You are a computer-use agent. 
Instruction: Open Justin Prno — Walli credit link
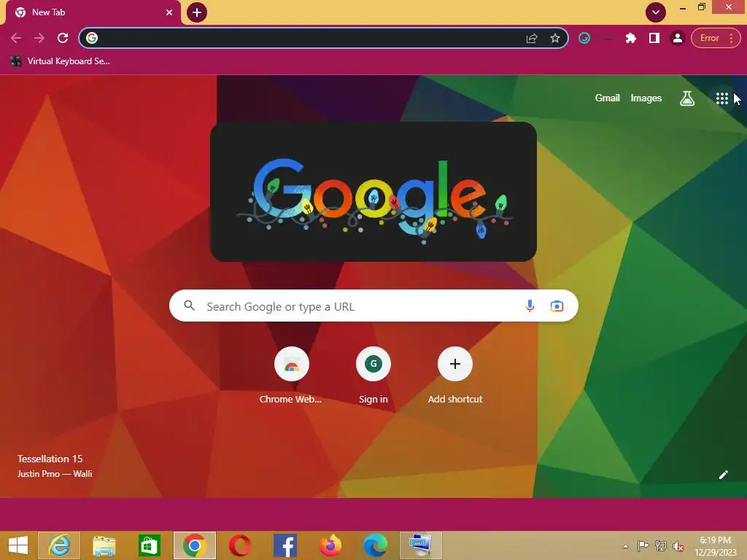tap(55, 474)
